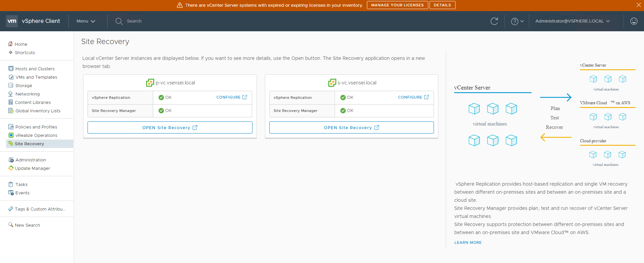Click Configure for s-vc.vsensei.local replication
The height and width of the screenshot is (263, 644).
point(413,97)
